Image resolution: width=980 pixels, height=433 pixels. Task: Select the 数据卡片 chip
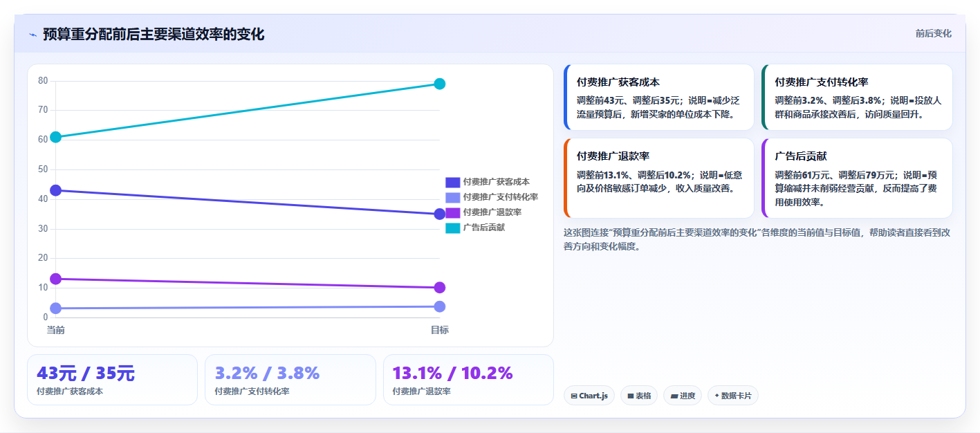(x=732, y=396)
